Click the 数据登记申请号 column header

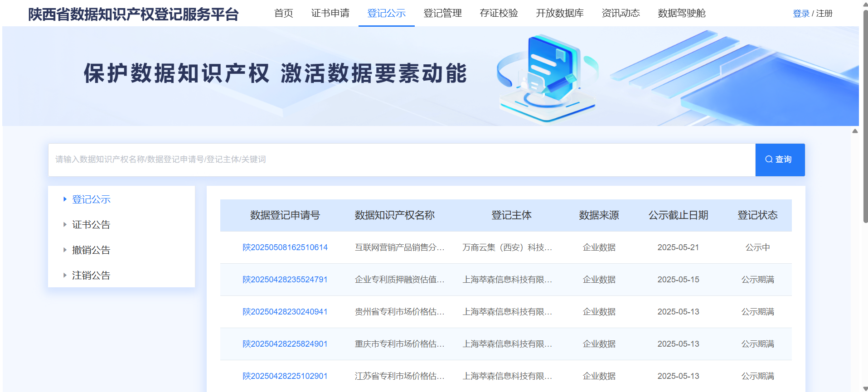[285, 215]
